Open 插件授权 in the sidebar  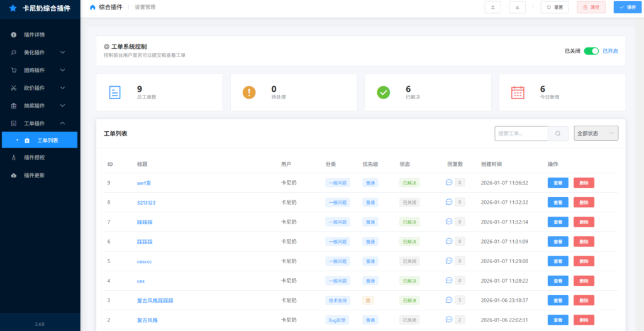pos(35,158)
